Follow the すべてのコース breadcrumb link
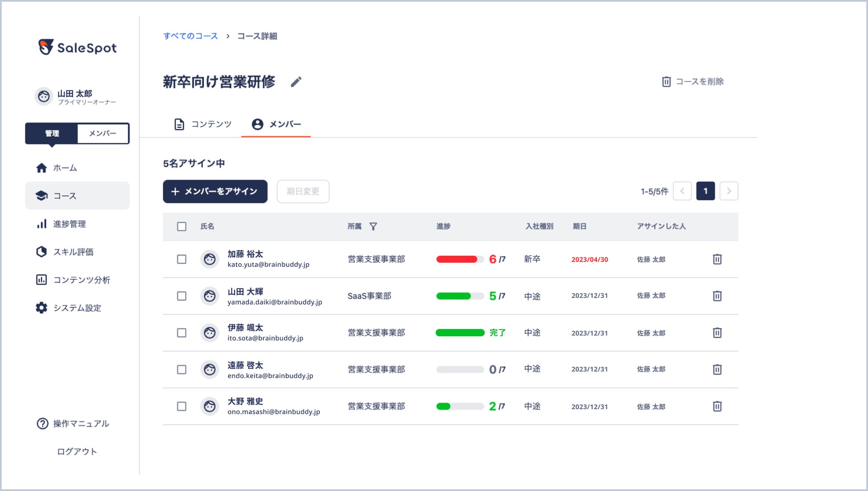 191,36
